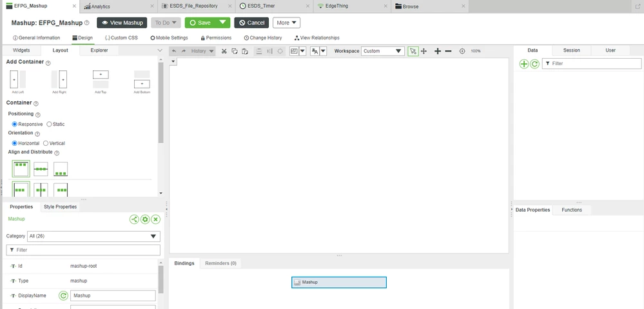Select Static positioning radio button
The image size is (644, 309).
click(49, 124)
